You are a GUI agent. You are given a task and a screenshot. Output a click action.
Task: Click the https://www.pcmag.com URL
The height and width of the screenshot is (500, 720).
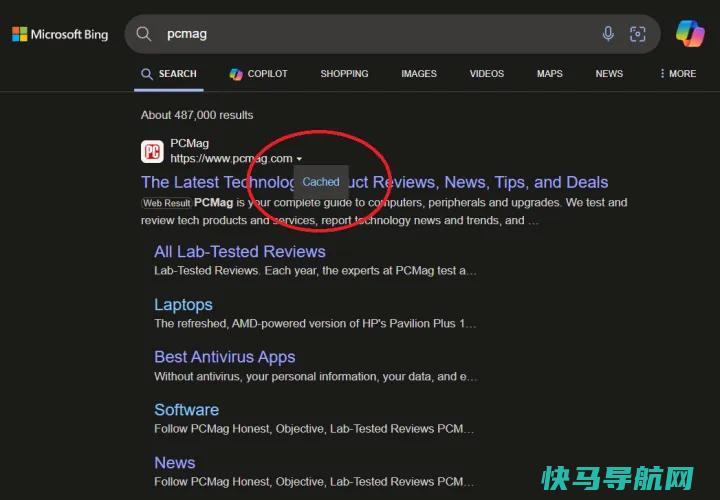click(x=231, y=158)
